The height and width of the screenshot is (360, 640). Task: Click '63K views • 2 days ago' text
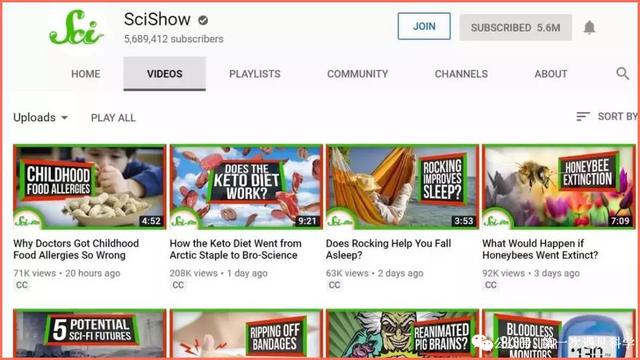pos(374,273)
